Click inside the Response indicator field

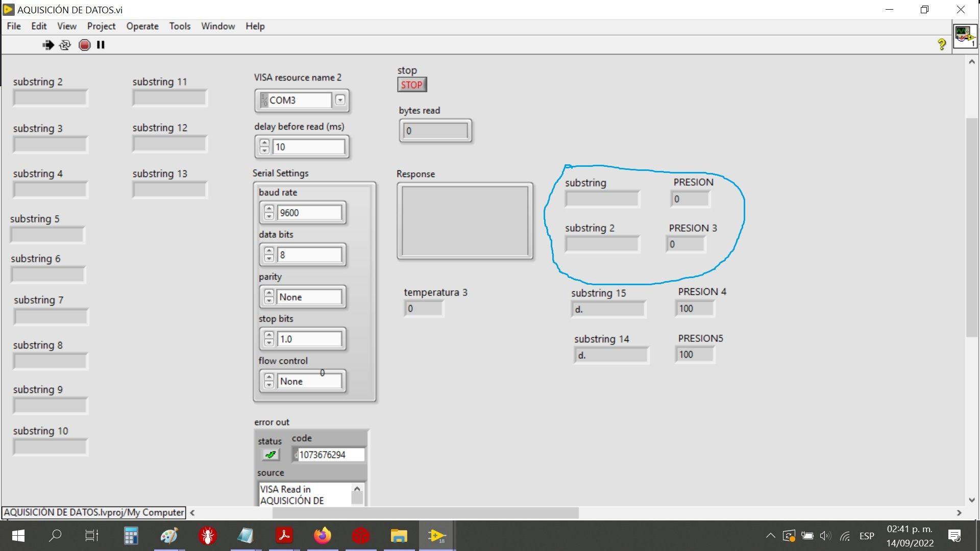point(465,221)
